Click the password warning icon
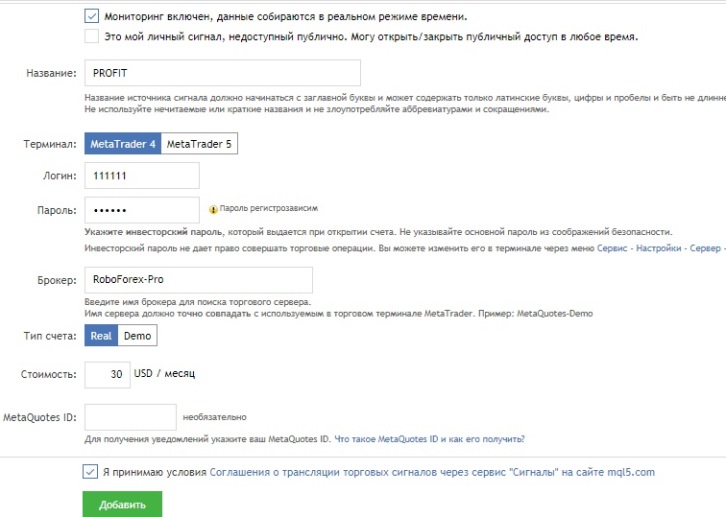The width and height of the screenshot is (726, 517). click(x=213, y=210)
